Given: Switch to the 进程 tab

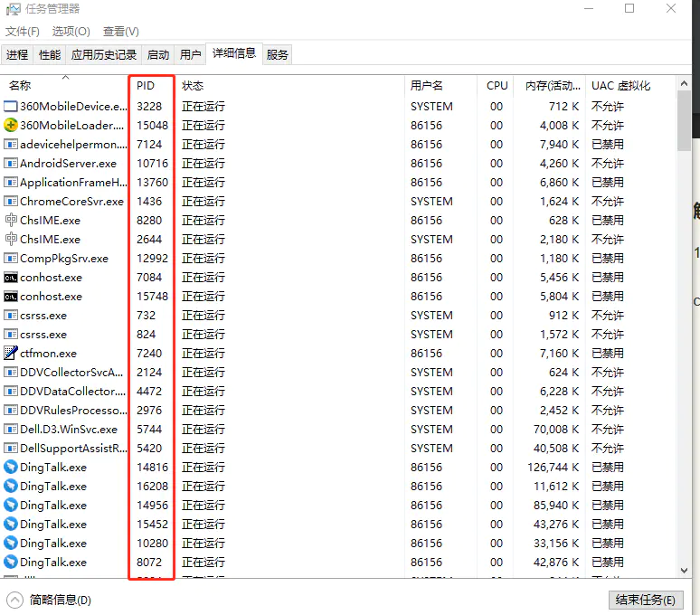Looking at the screenshot, I should [x=17, y=54].
